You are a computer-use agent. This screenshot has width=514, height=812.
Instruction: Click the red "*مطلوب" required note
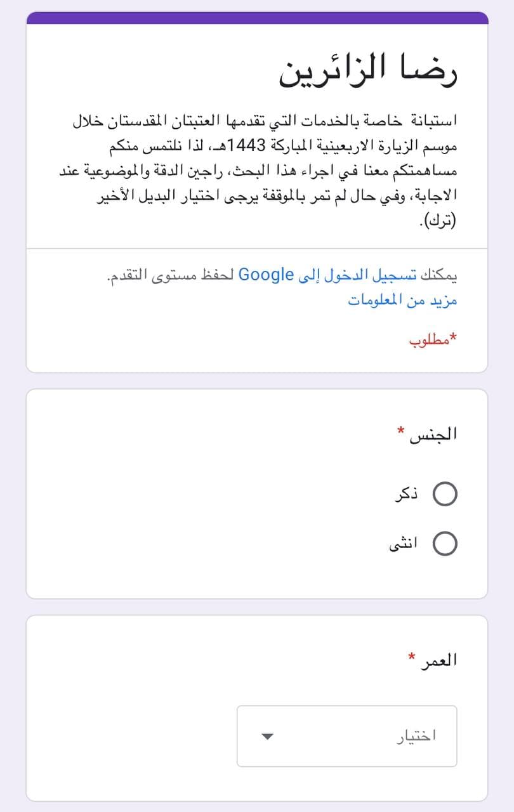(x=433, y=340)
